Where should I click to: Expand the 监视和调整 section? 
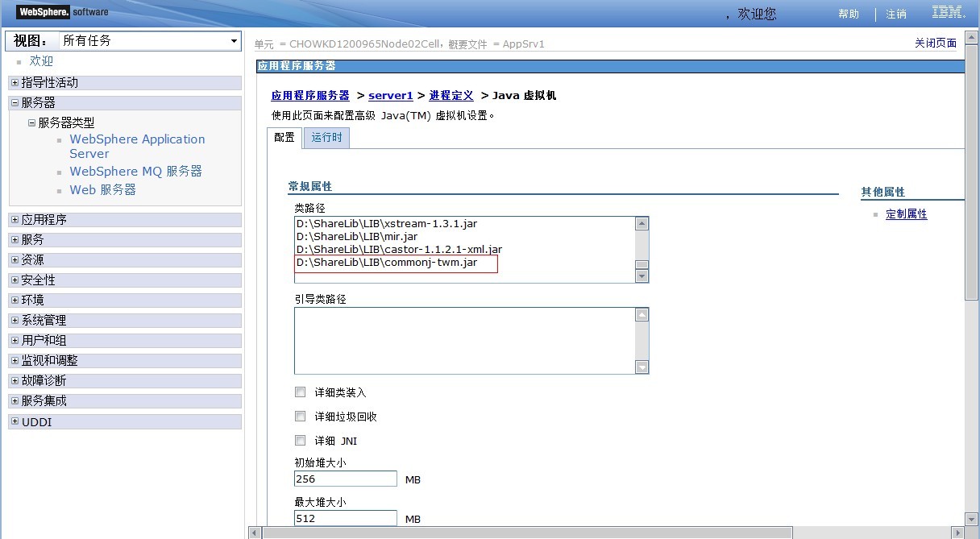(x=15, y=361)
